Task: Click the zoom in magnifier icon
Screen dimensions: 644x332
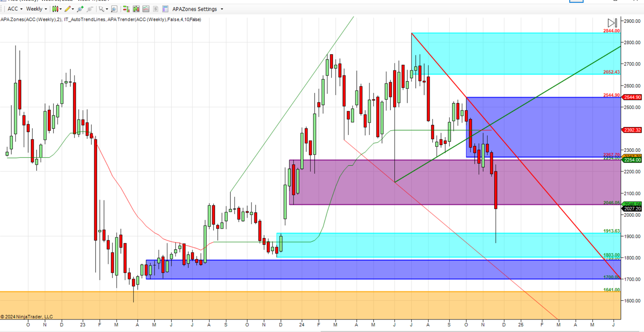Action: (80, 9)
